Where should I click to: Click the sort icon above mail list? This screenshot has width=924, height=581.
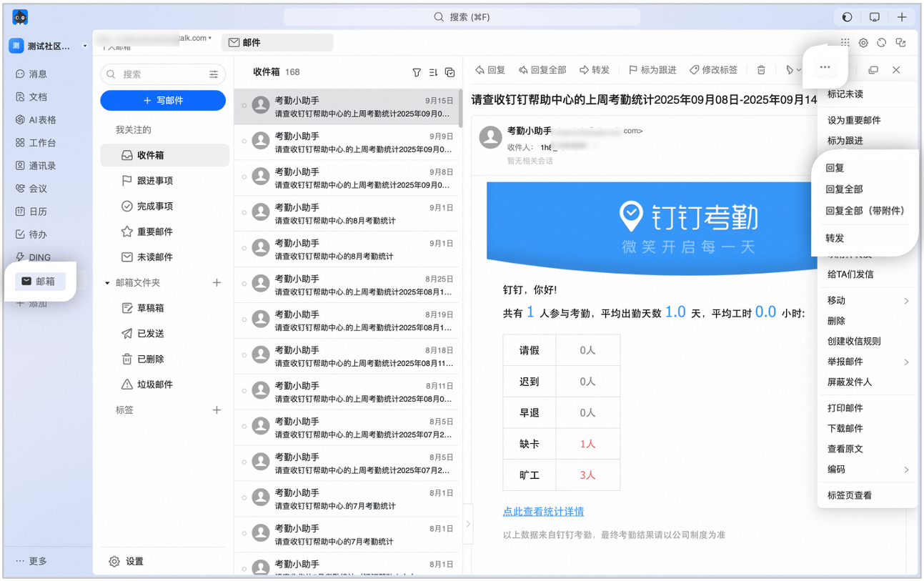tap(433, 72)
